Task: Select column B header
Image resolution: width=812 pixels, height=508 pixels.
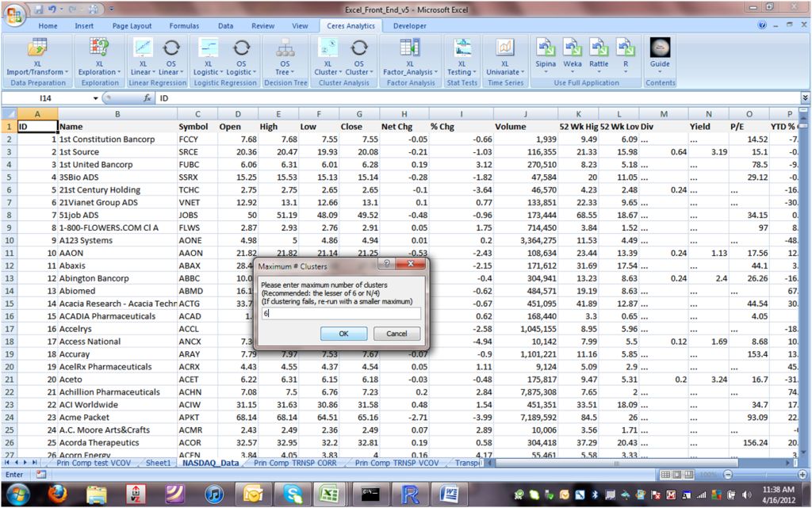Action: pos(117,114)
